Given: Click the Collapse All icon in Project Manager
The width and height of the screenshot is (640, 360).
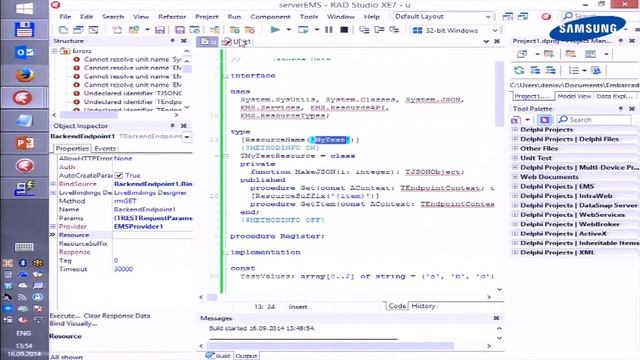Looking at the screenshot, I should click(550, 70).
